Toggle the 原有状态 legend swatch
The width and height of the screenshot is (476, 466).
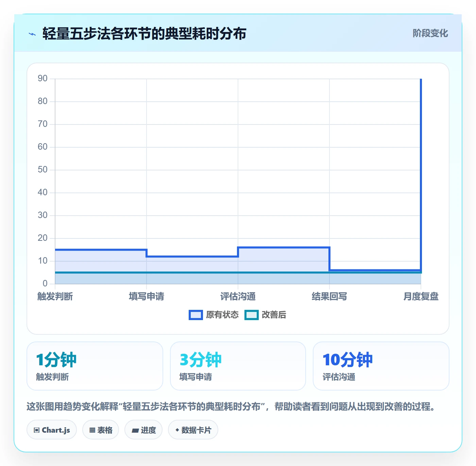pos(196,315)
